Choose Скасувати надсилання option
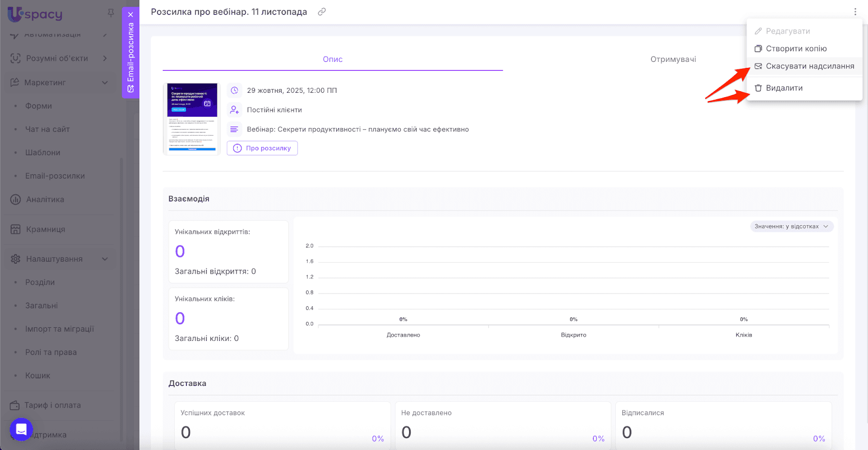The image size is (868, 450). point(809,66)
